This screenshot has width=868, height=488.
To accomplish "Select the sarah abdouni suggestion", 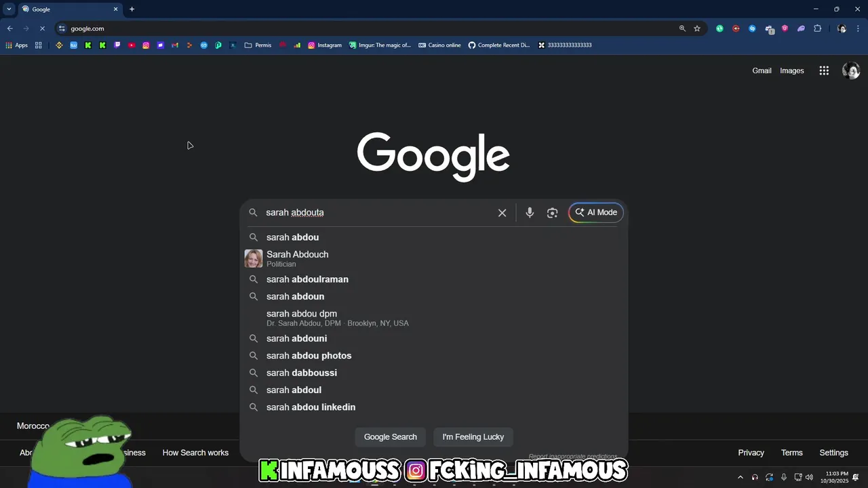I will pos(434,339).
